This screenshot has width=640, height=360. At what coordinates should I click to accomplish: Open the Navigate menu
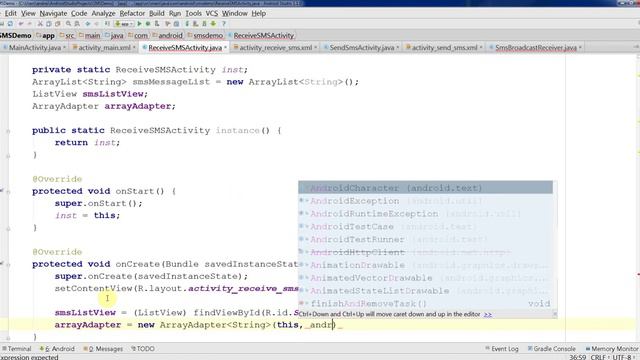53,13
